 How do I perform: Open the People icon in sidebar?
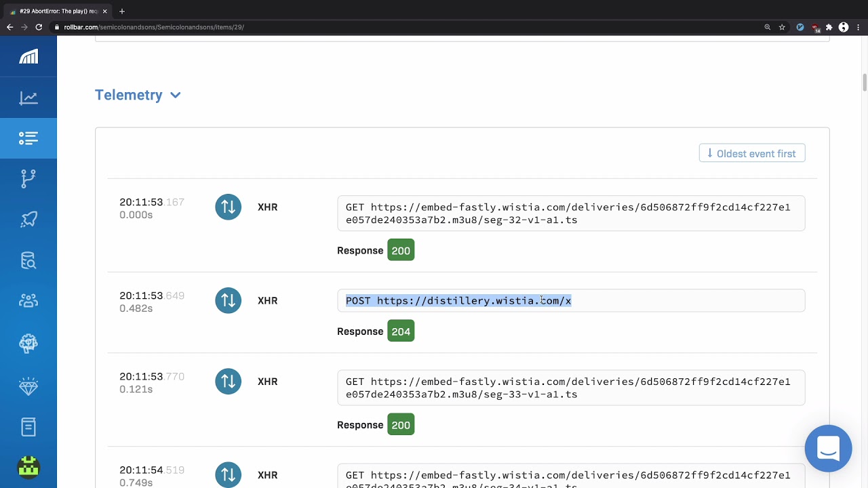[x=28, y=301]
